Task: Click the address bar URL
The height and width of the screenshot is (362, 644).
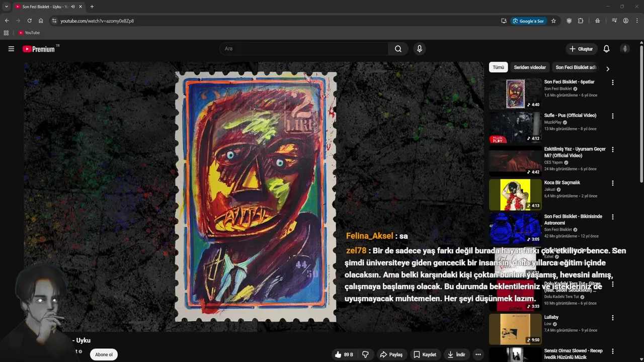Action: click(x=97, y=21)
